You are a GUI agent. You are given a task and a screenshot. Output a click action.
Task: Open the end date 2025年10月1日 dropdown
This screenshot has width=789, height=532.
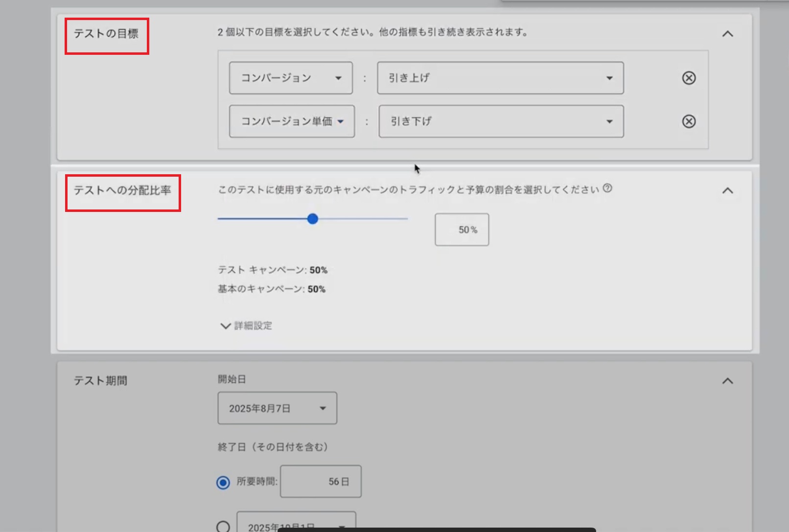[x=296, y=525]
